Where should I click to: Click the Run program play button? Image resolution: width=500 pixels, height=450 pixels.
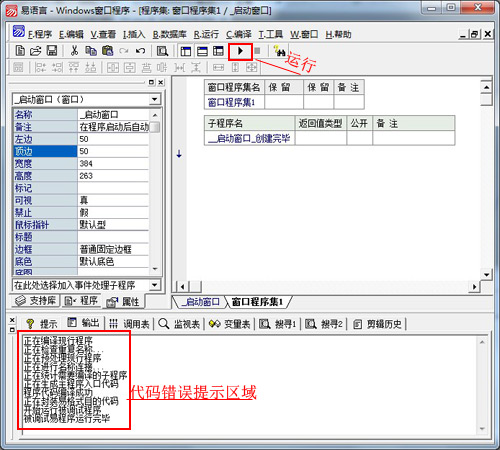[240, 51]
